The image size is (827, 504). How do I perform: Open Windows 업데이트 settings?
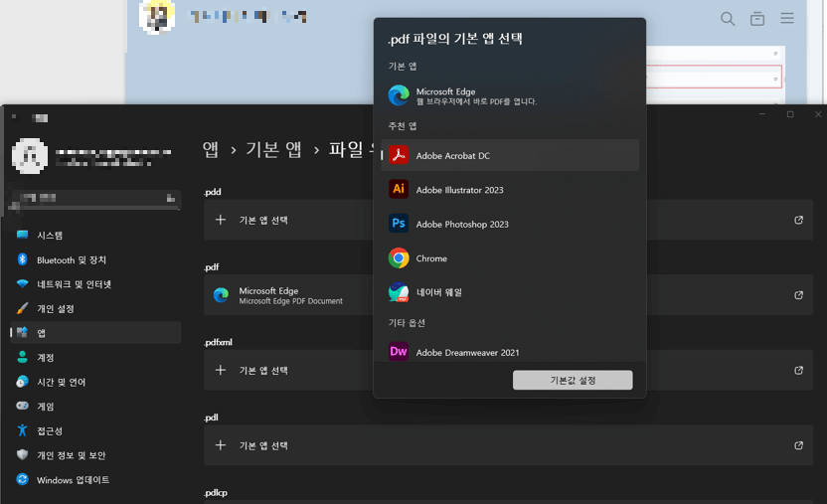click(95, 480)
